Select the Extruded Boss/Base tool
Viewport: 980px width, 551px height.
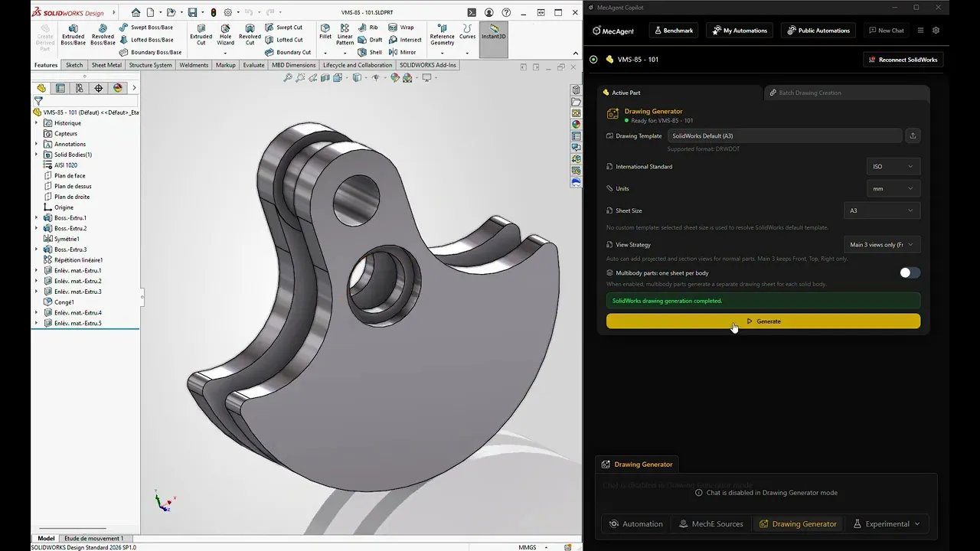pos(73,34)
